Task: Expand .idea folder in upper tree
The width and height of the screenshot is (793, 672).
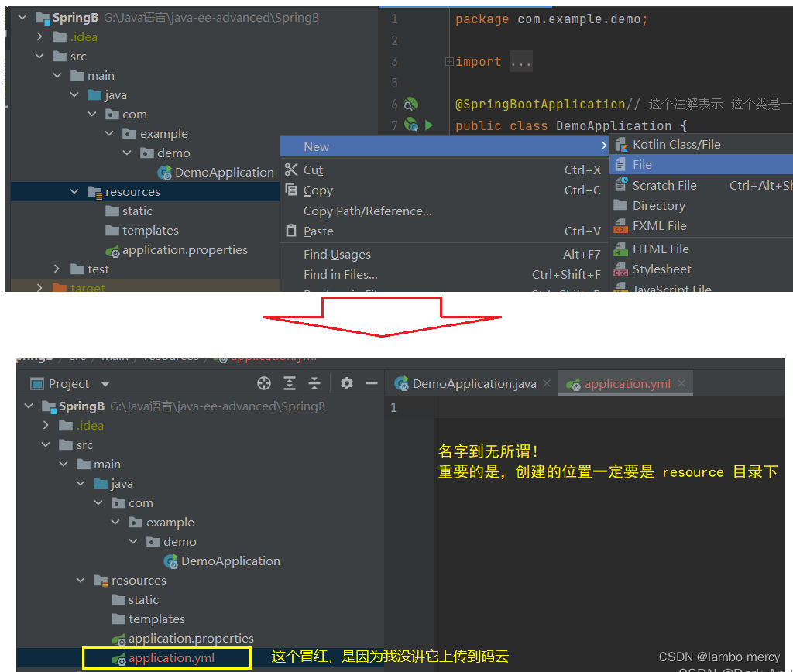Action: point(40,36)
